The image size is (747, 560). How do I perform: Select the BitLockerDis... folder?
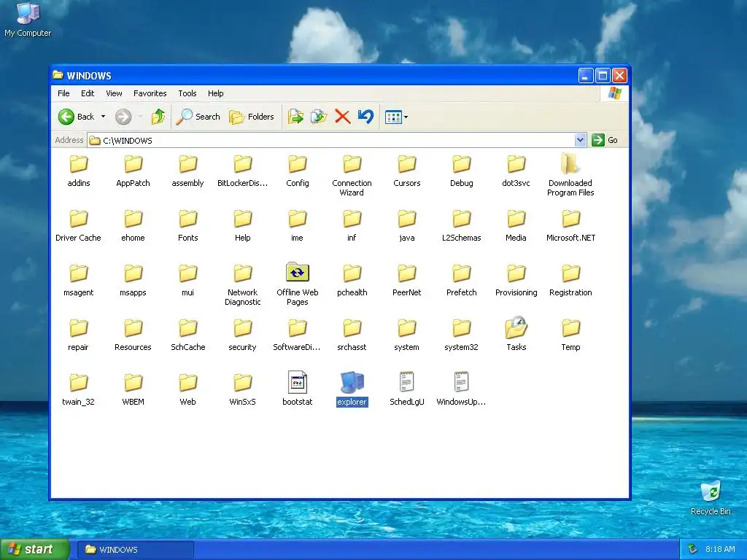242,163
